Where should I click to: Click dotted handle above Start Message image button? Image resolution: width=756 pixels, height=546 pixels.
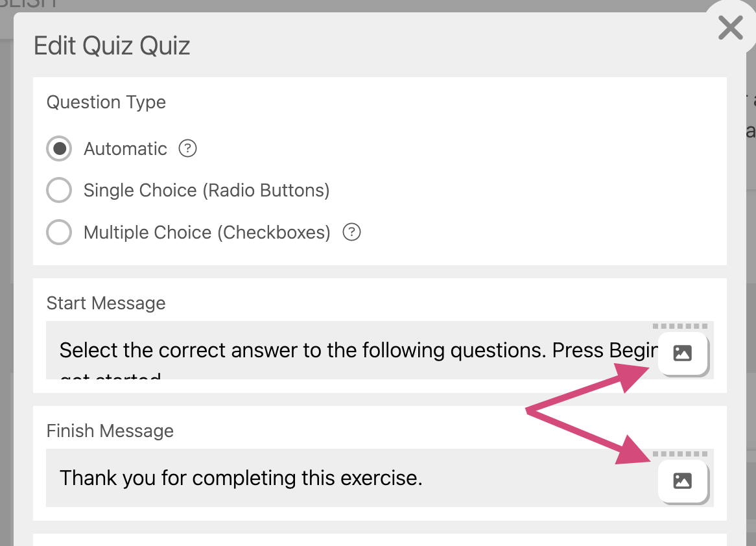[x=680, y=326]
